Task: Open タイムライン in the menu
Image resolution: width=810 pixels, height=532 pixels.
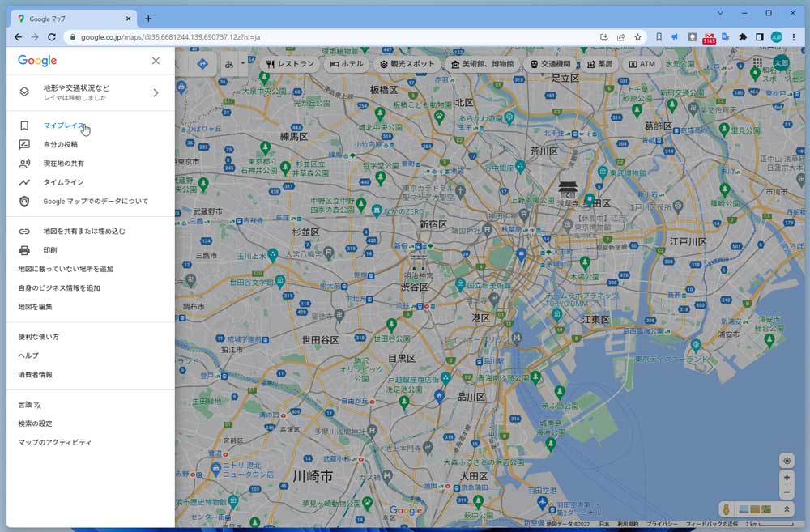Action: click(x=63, y=182)
